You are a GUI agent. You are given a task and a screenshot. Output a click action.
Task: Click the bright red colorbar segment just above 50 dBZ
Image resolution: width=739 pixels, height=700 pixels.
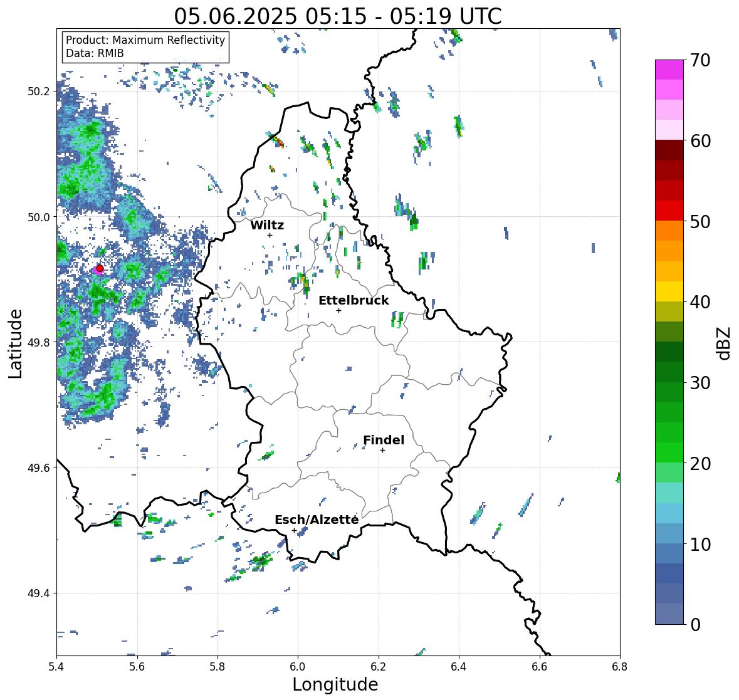[669, 211]
